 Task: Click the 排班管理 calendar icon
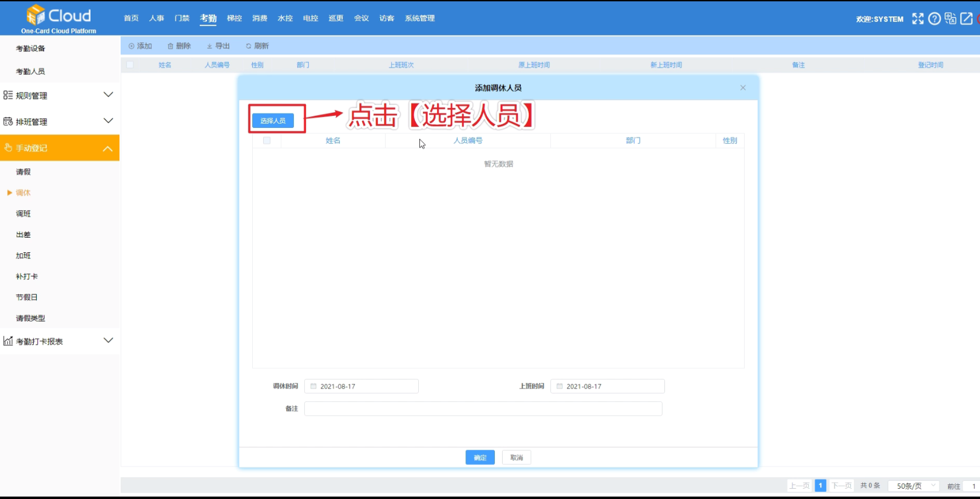8,121
